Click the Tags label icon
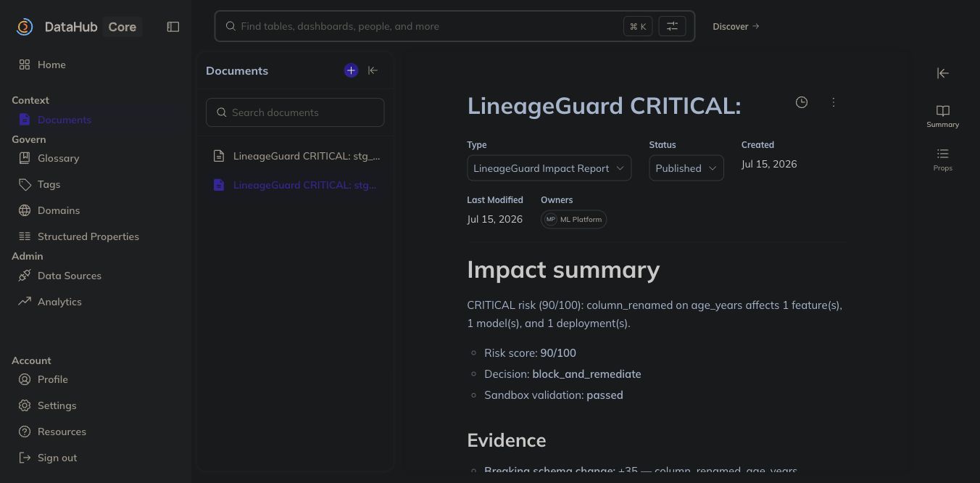980x483 pixels. [x=25, y=184]
